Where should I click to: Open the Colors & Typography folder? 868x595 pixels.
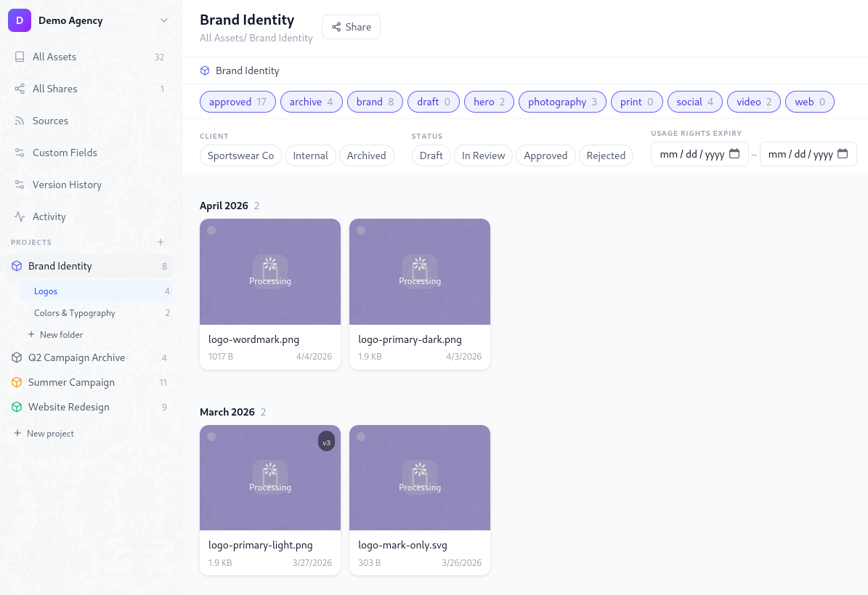click(x=97, y=312)
